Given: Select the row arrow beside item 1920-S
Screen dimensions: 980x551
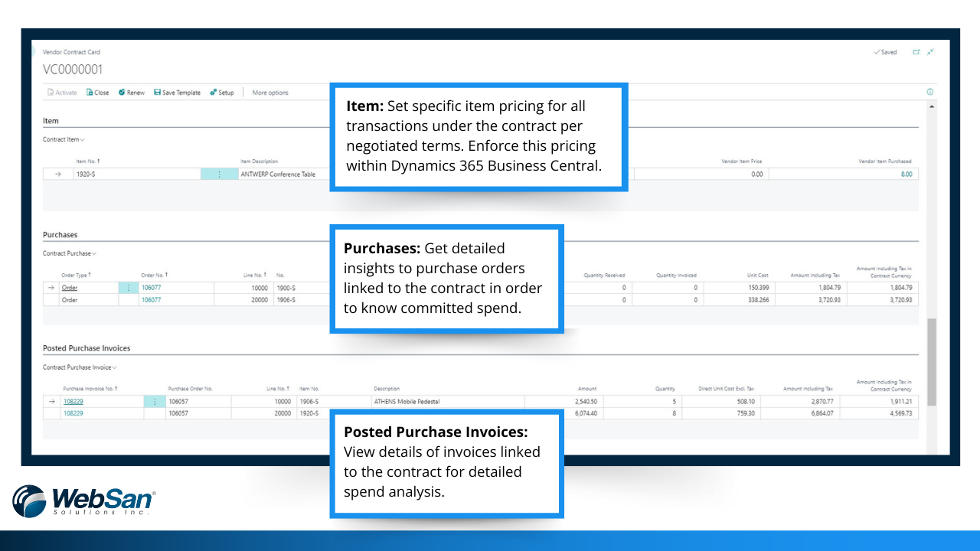Looking at the screenshot, I should 58,174.
